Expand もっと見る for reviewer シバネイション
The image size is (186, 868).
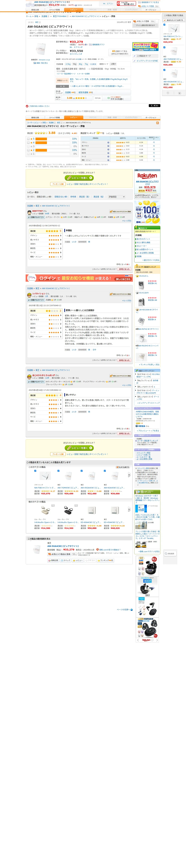click(127, 301)
